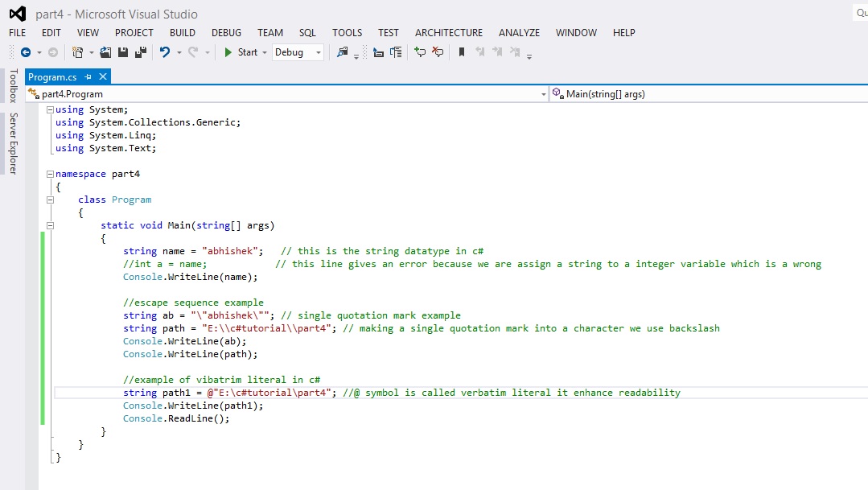Click the Quick Launch search box

point(861,13)
